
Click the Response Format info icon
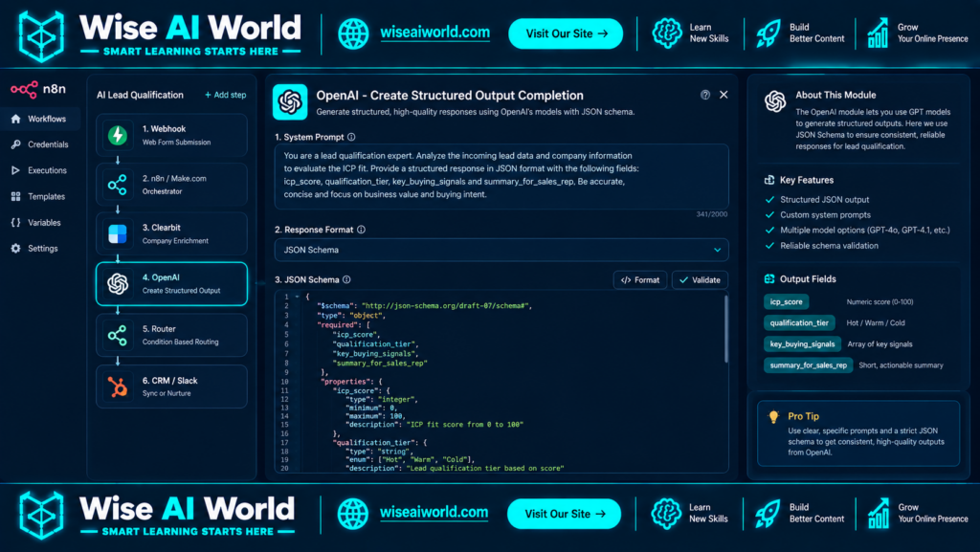(361, 230)
